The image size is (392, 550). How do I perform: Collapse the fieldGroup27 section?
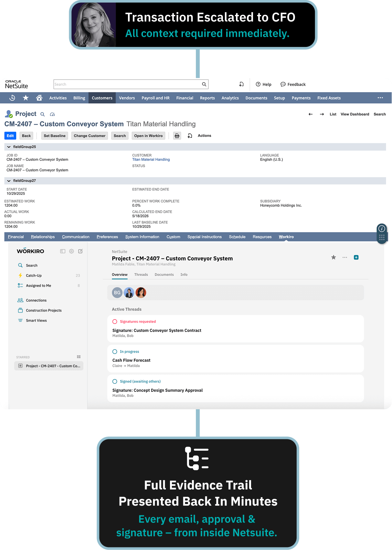coord(9,181)
